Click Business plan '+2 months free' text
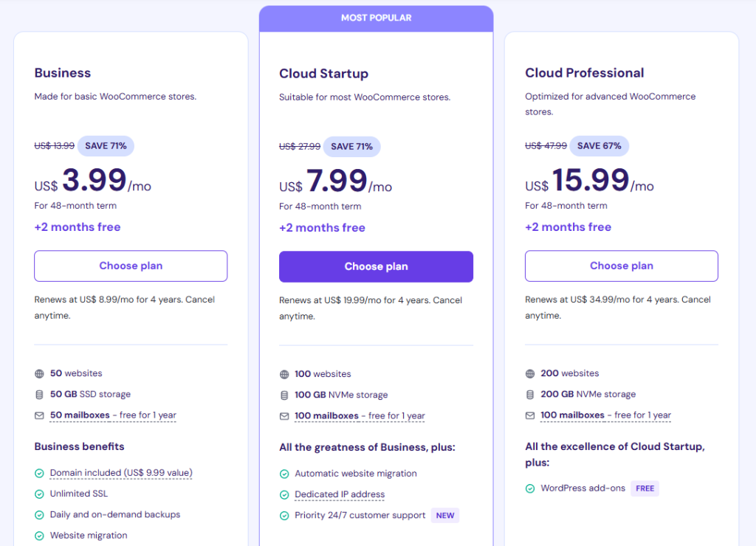Viewport: 756px width, 546px height. click(78, 227)
